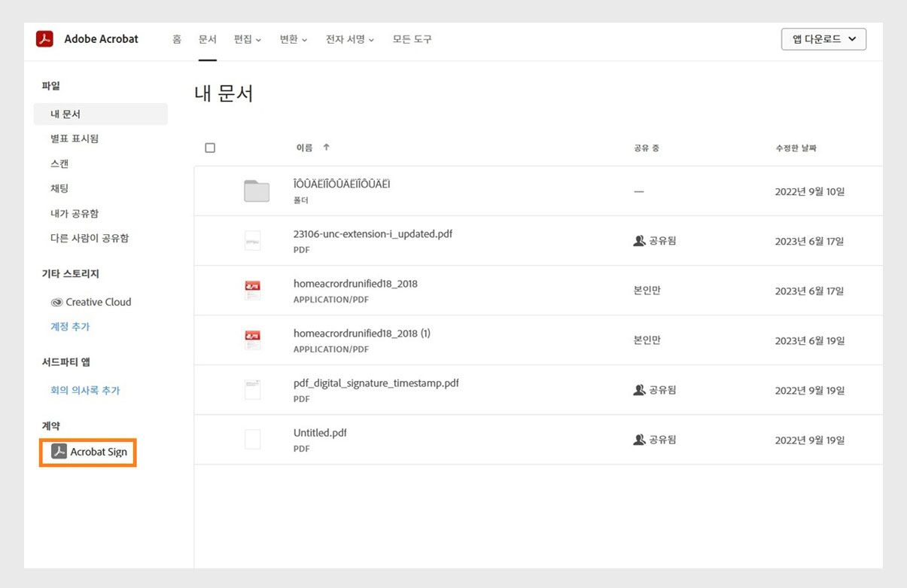This screenshot has height=588, width=907.
Task: Select the file icon for 23106-unc-extension-i_updated.pdf
Action: point(252,239)
